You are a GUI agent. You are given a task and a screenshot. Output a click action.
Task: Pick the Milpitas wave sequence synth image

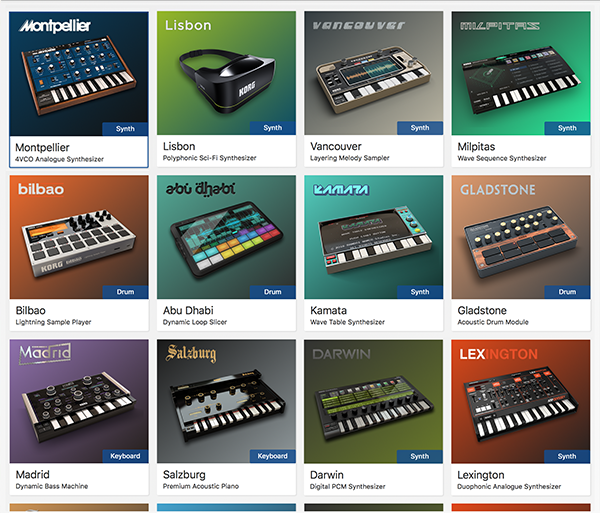[x=521, y=73]
